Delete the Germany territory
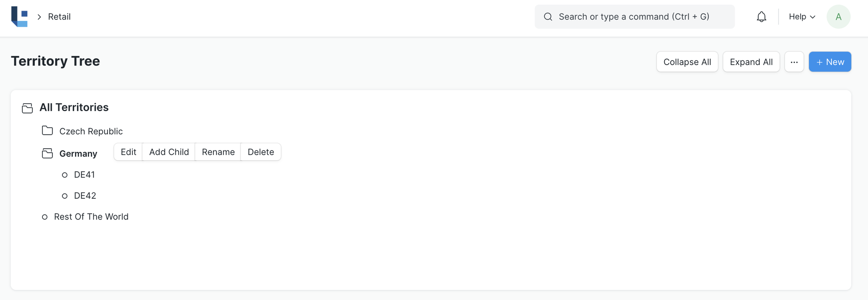 tap(261, 152)
